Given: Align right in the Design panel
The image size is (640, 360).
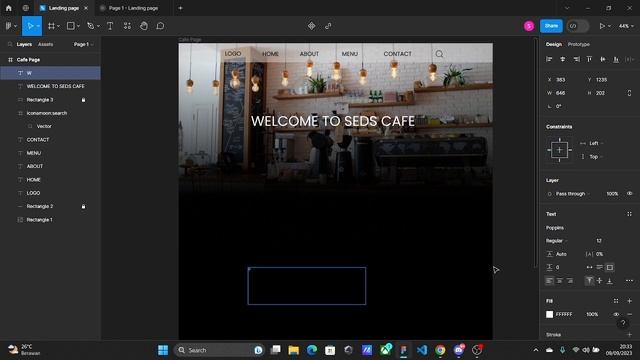Looking at the screenshot, I should point(576,60).
